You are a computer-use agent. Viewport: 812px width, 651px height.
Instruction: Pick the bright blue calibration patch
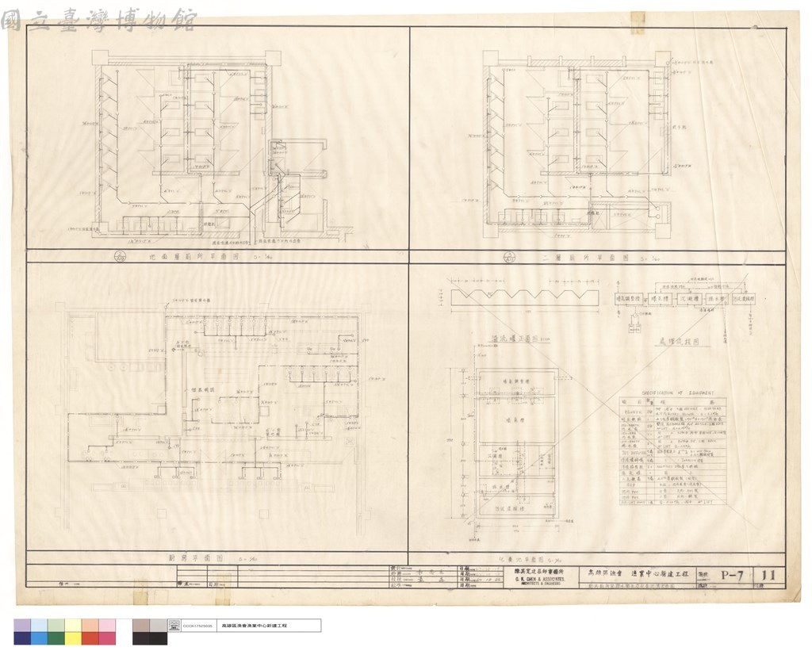pyautogui.click(x=40, y=638)
